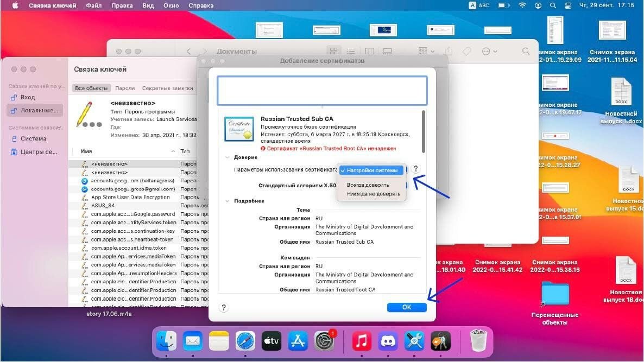644x362 pixels.
Task: Click the share icon in Finder toolbar
Action: click(449, 52)
